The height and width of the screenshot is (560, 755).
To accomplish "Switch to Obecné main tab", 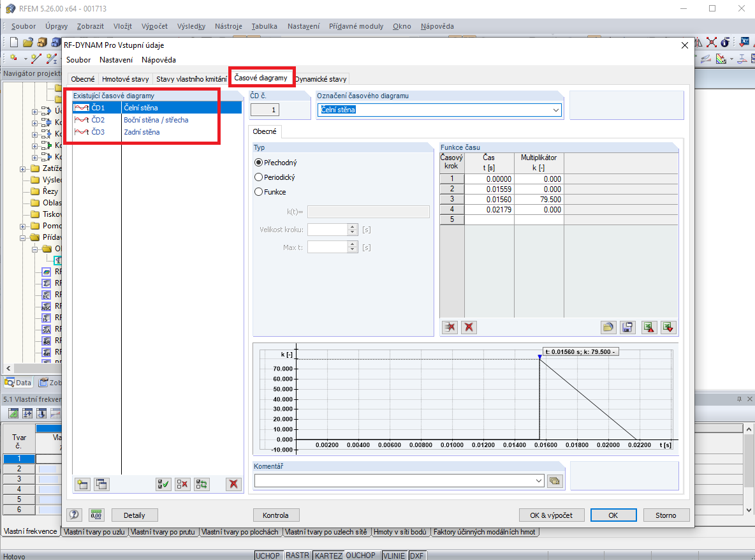I will (x=83, y=79).
